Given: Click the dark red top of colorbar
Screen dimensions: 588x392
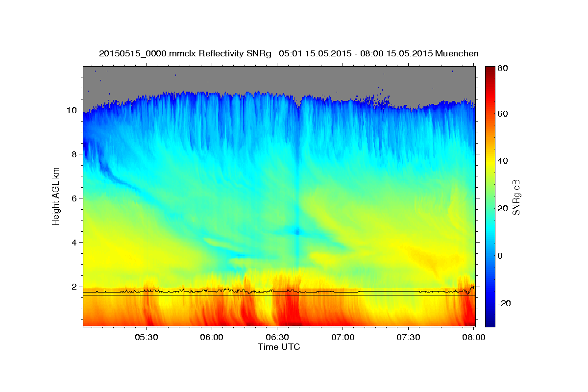Looking at the screenshot, I should pyautogui.click(x=490, y=70).
